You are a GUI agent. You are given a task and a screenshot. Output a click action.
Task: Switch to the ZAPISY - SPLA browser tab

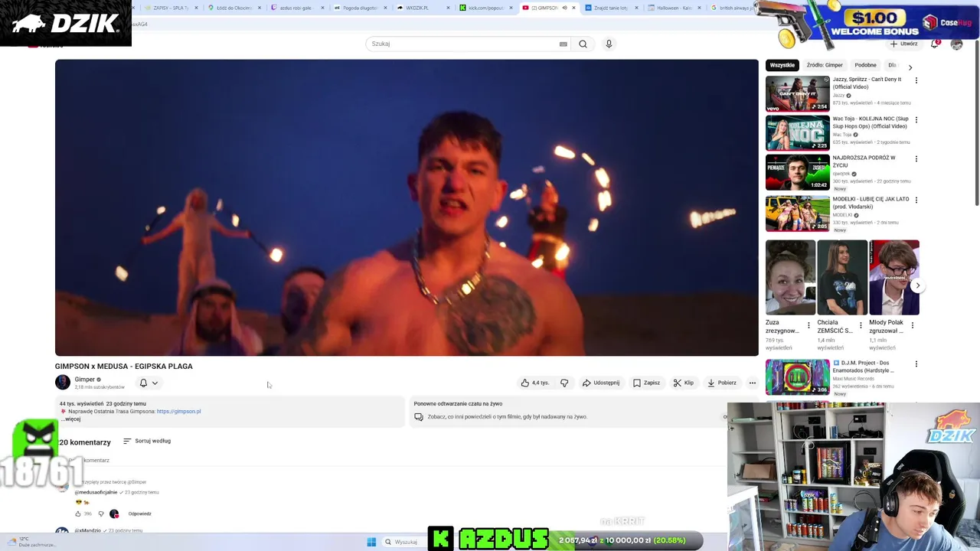(170, 8)
